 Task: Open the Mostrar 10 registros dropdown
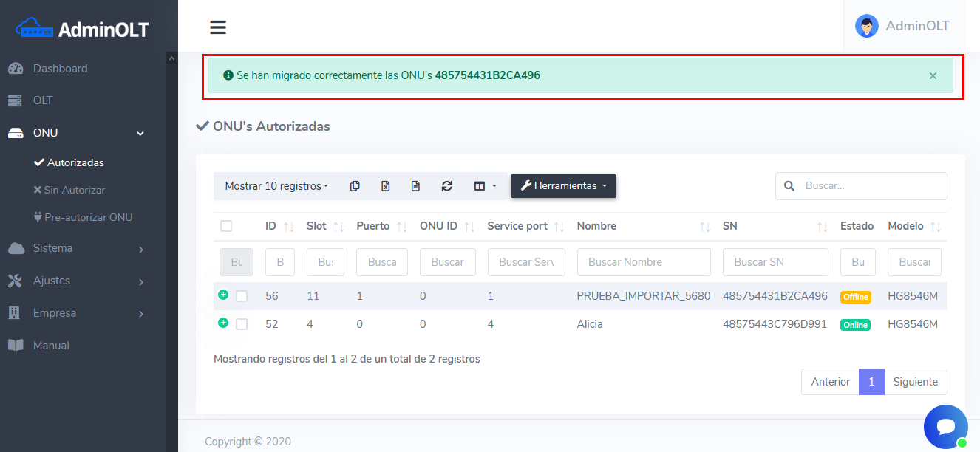276,186
